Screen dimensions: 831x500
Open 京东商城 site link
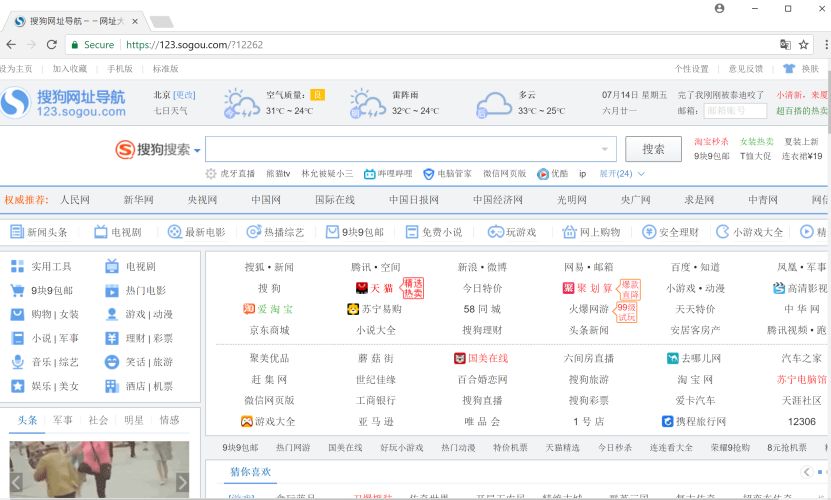pyautogui.click(x=269, y=330)
